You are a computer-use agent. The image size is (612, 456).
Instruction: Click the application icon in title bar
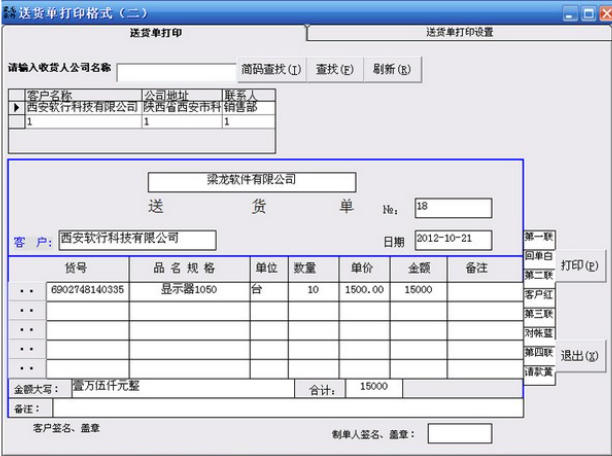(9, 13)
